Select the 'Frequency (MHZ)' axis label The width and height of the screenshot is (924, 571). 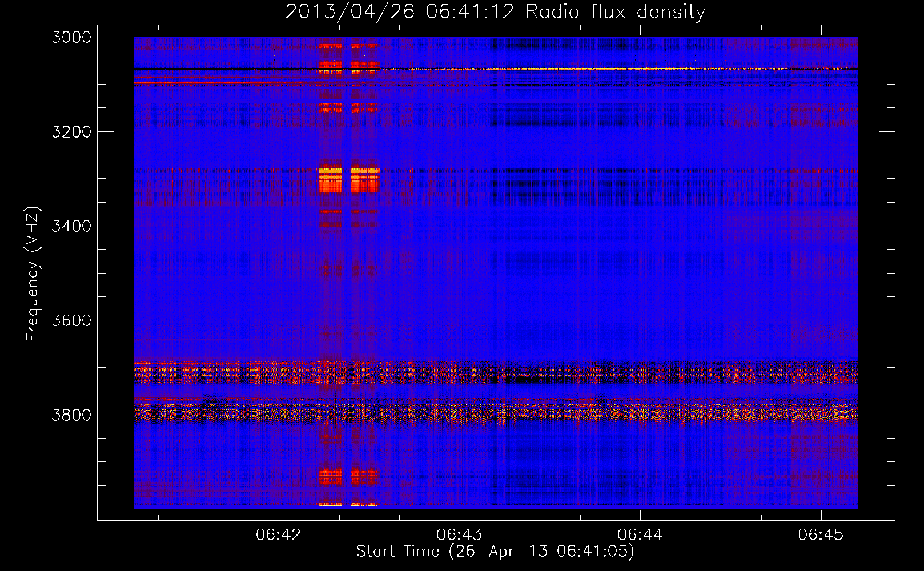tap(33, 274)
